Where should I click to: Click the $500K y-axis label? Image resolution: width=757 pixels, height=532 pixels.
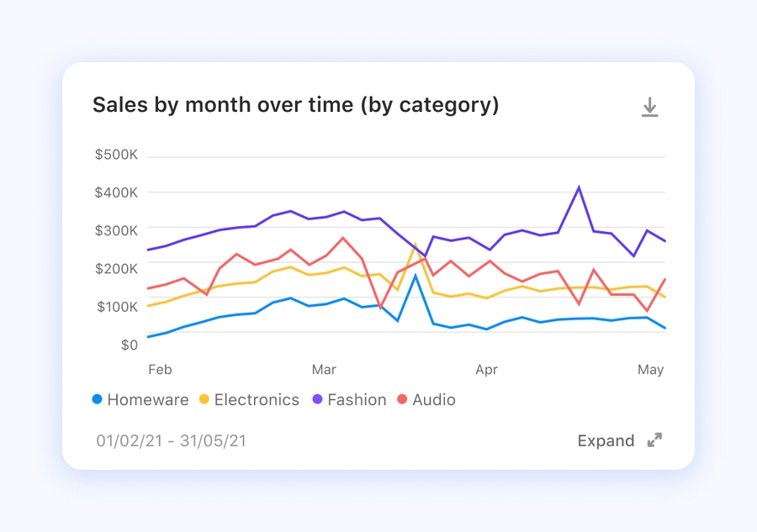point(117,155)
